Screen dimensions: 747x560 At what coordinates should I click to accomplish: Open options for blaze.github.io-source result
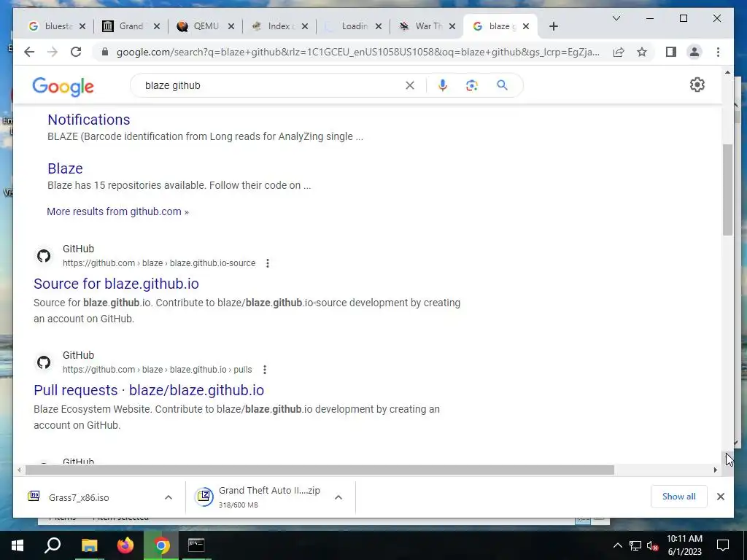(x=268, y=262)
